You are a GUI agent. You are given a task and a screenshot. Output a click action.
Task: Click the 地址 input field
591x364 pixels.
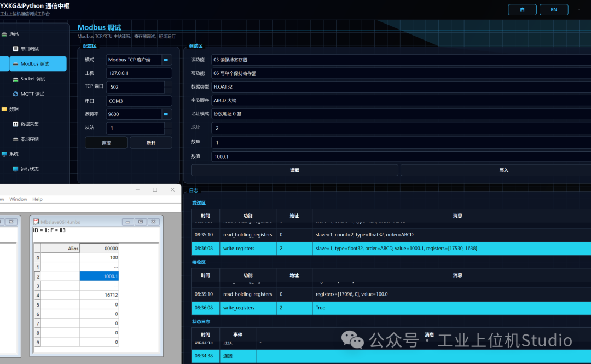401,128
